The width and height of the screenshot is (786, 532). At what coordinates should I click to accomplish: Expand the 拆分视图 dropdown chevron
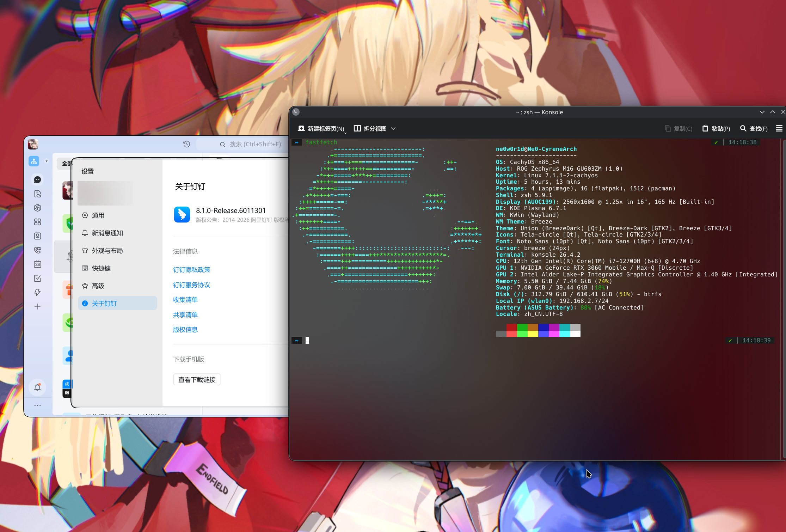(393, 129)
